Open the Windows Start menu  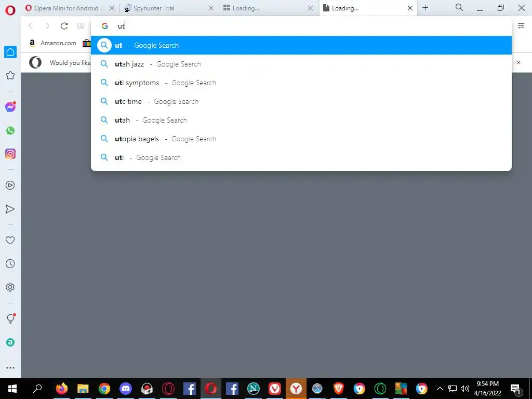pyautogui.click(x=12, y=389)
